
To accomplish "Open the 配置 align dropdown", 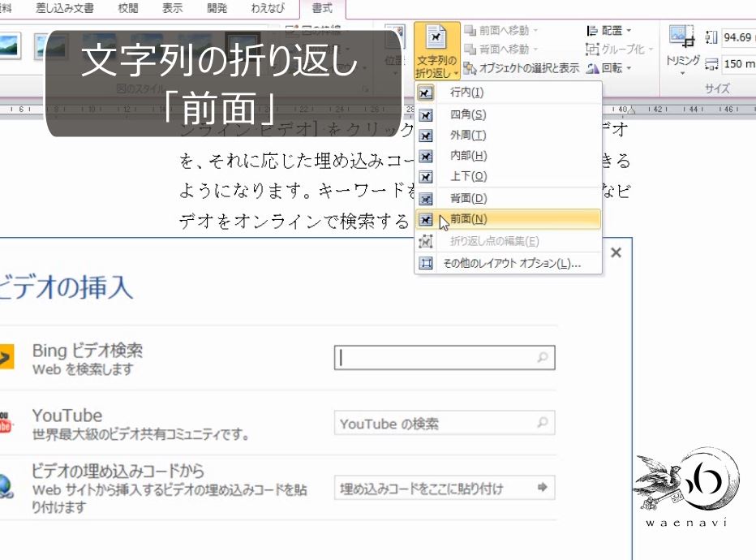I will pyautogui.click(x=609, y=30).
